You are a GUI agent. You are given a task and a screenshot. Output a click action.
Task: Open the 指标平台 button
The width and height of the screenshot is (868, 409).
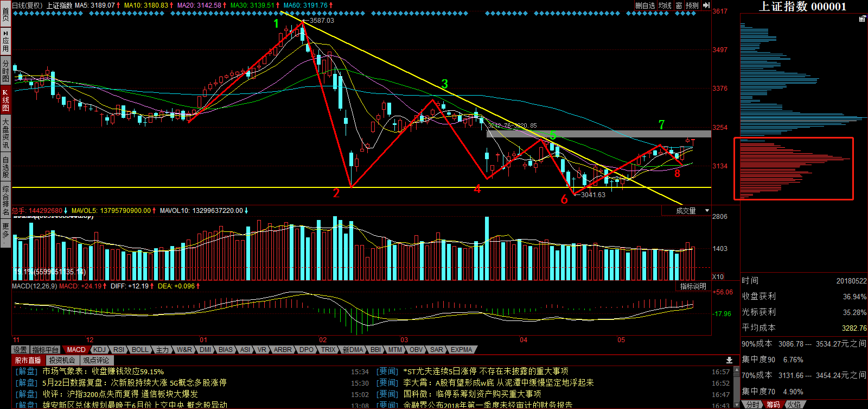[x=45, y=350]
